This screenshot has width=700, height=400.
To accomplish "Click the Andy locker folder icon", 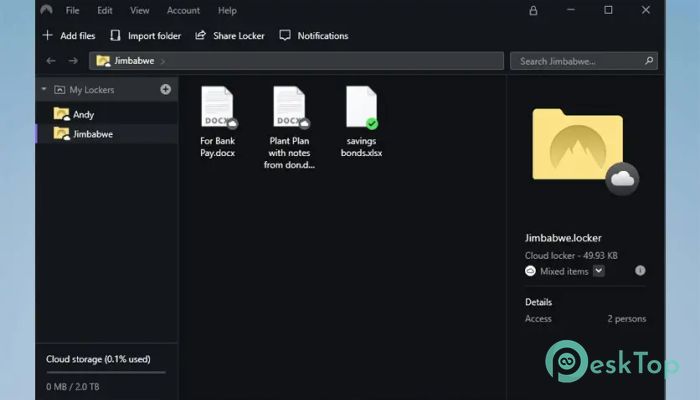I will click(62, 114).
